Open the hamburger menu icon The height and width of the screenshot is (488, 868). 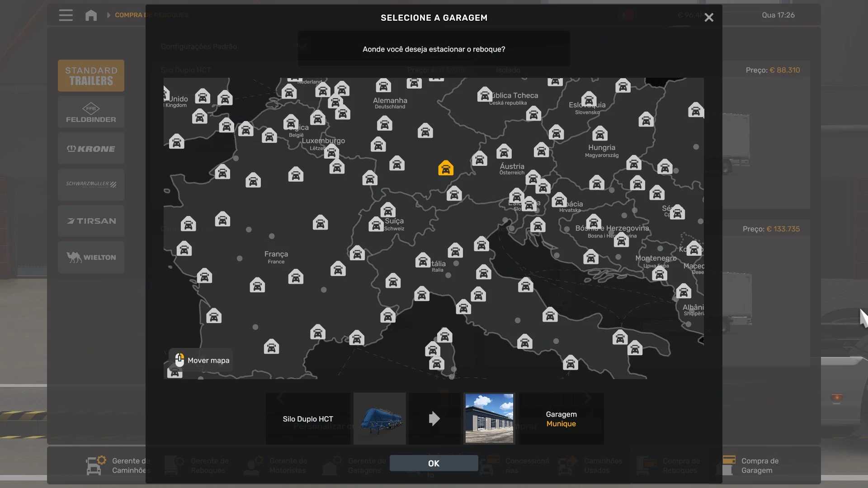coord(66,15)
